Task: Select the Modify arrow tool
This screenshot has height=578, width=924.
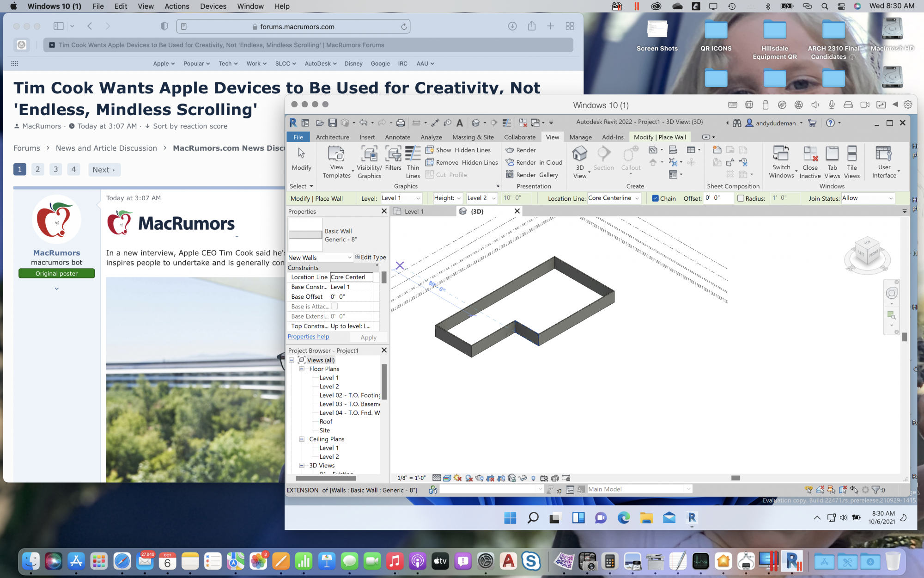Action: coord(301,159)
